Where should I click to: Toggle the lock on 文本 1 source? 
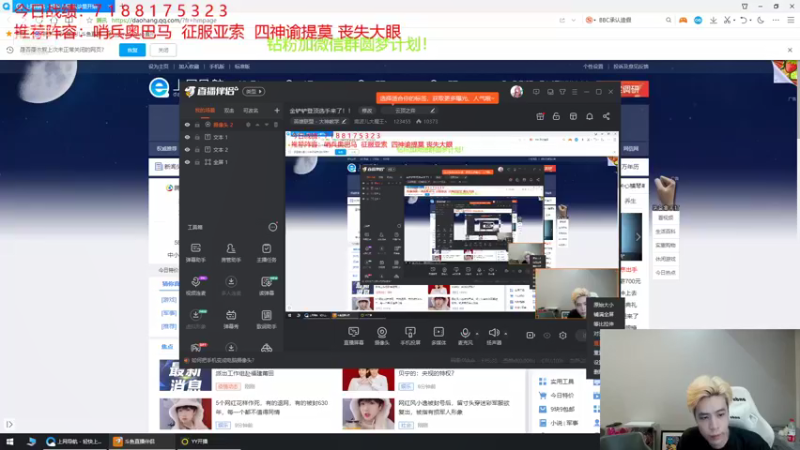[197, 137]
